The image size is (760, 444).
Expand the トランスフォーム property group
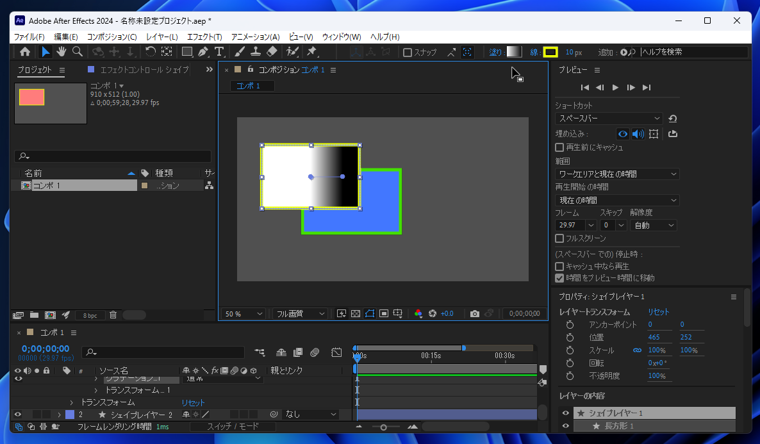[x=72, y=402]
